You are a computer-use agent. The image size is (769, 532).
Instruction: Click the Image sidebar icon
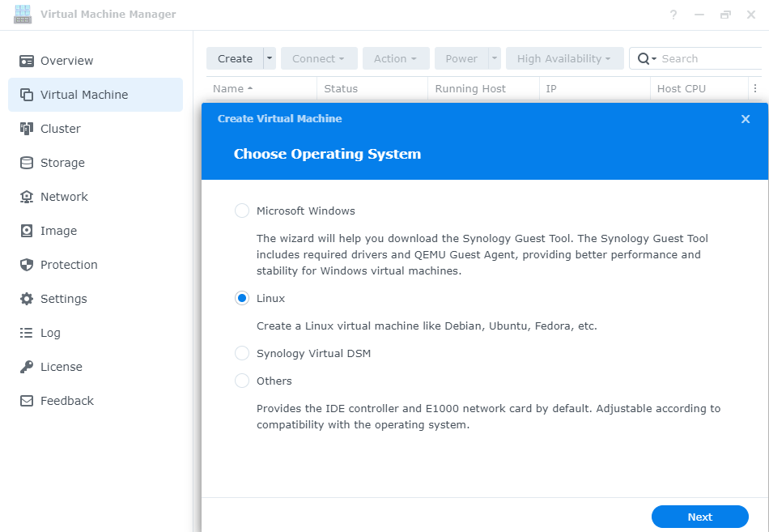coord(27,231)
